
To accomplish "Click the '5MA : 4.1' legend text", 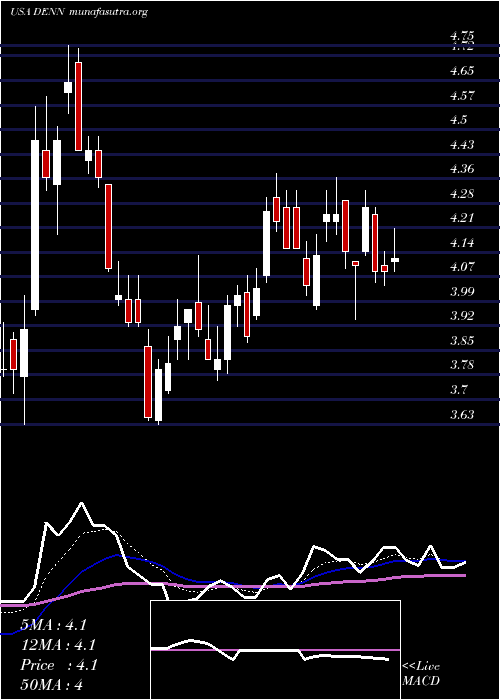I will 54,625.
